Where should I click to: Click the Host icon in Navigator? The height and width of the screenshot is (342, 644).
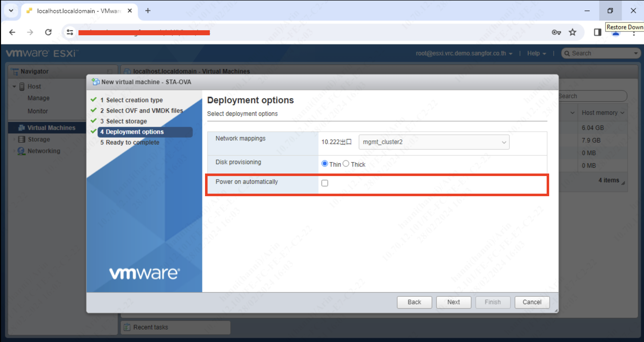(22, 86)
